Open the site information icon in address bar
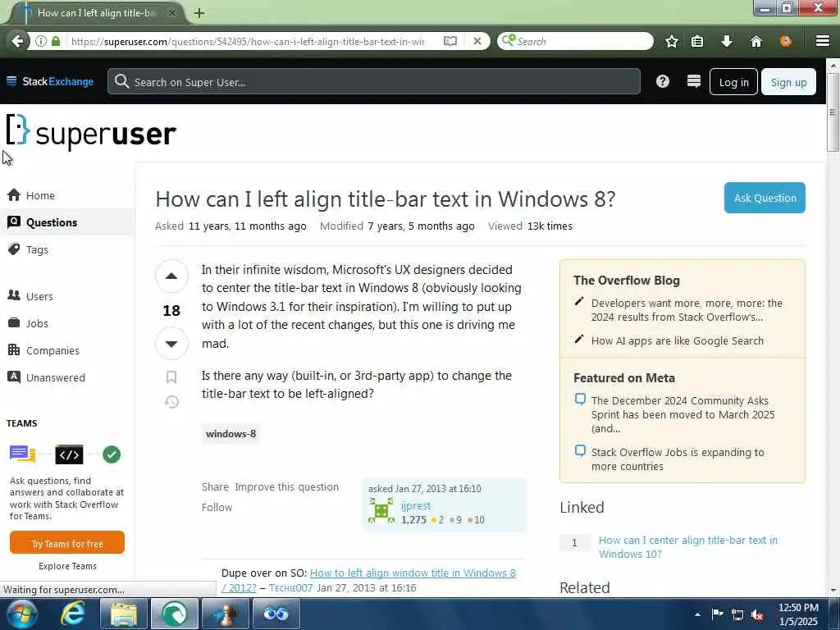Viewport: 840px width, 630px height. (x=41, y=41)
